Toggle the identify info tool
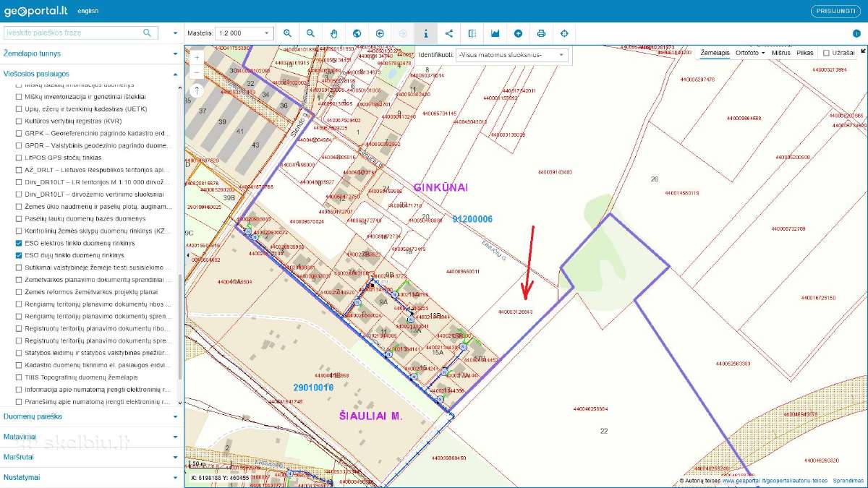This screenshot has height=488, width=868. pos(426,33)
